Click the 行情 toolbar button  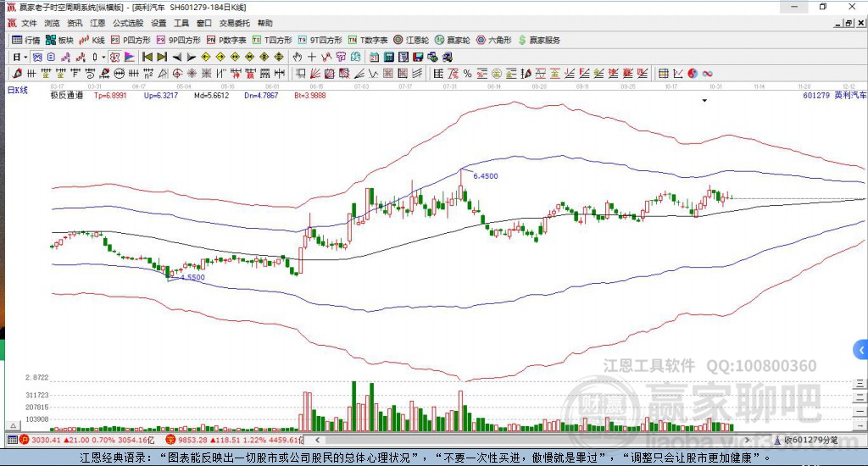pos(26,40)
